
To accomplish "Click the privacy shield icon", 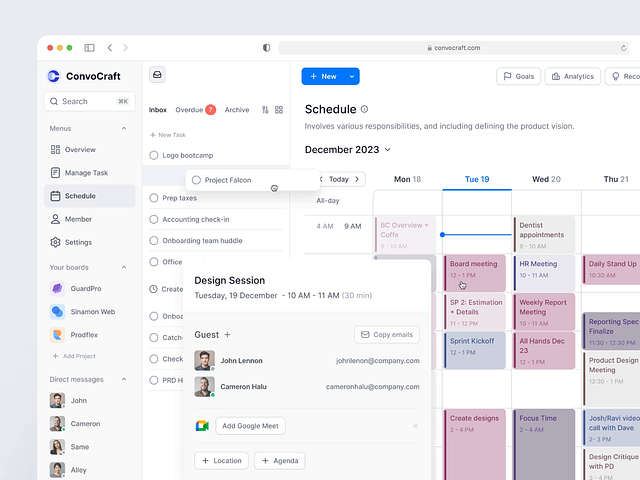I will pyautogui.click(x=267, y=48).
